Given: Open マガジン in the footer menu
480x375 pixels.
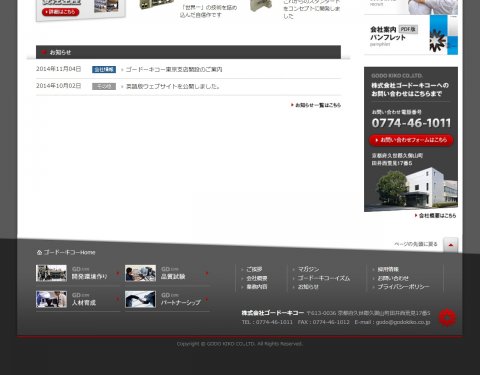Looking at the screenshot, I should coord(308,269).
